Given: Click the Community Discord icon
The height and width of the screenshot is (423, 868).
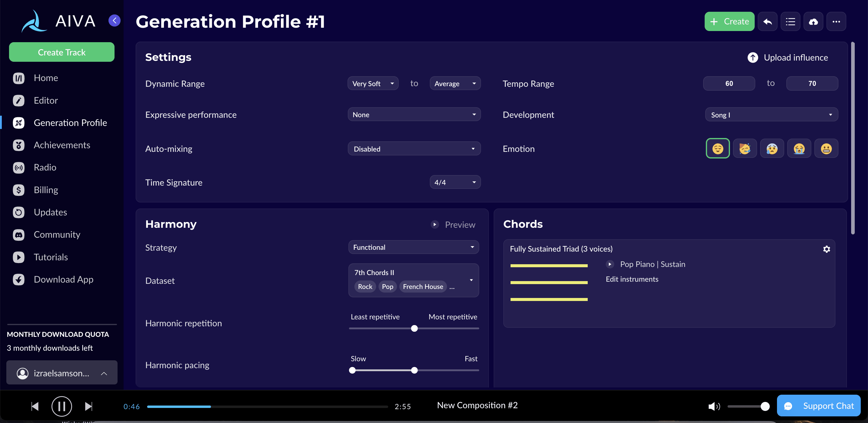Looking at the screenshot, I should 19,235.
